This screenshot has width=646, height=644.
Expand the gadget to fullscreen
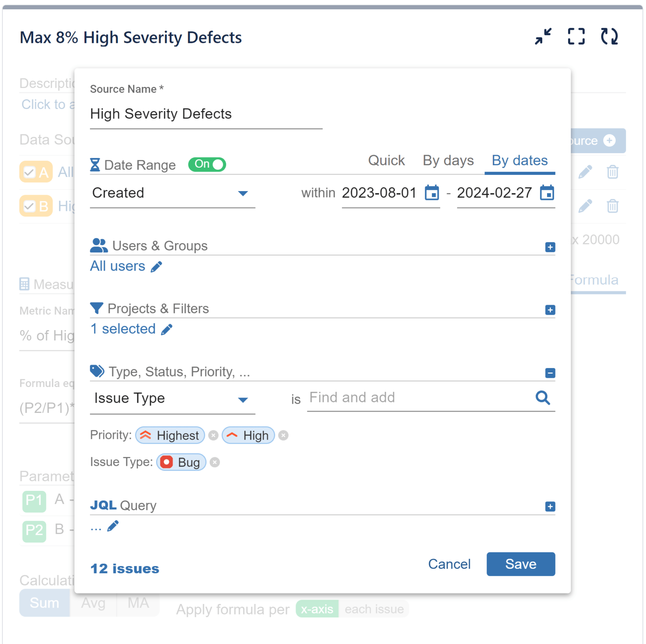576,37
